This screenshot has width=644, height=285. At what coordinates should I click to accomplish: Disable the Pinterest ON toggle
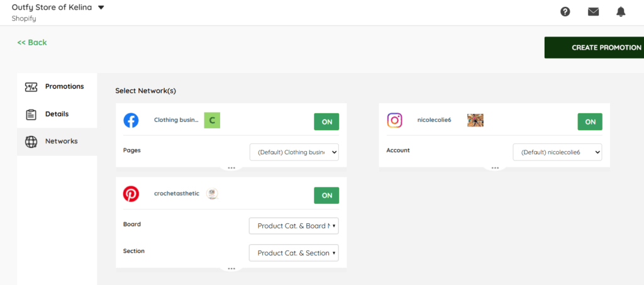pos(326,195)
